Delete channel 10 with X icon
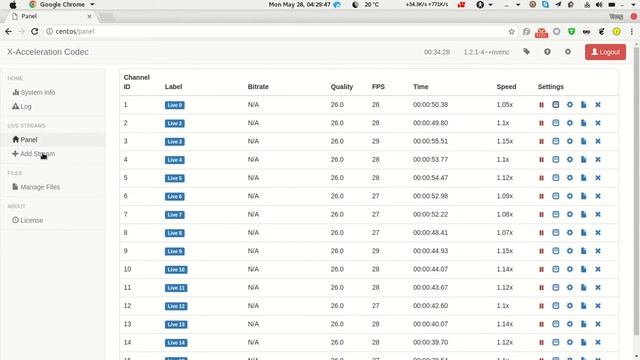Image resolution: width=640 pixels, height=360 pixels. pyautogui.click(x=598, y=269)
